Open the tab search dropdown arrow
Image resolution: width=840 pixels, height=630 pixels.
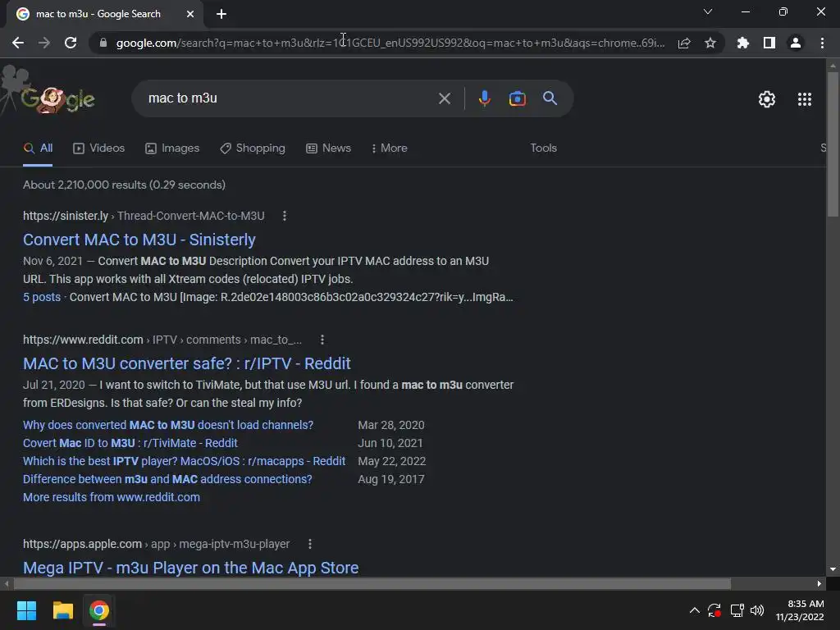click(x=708, y=11)
